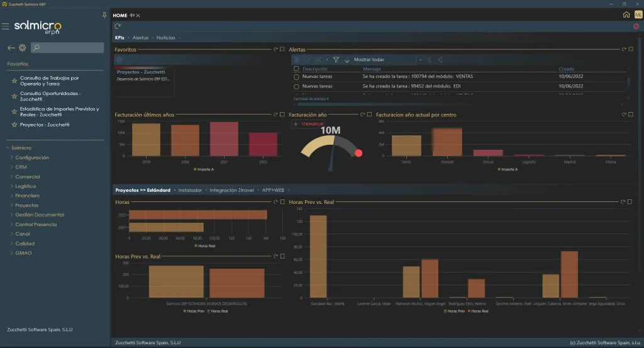Go back using the sidebar arrow
The height and width of the screenshot is (348, 644).
tap(11, 48)
